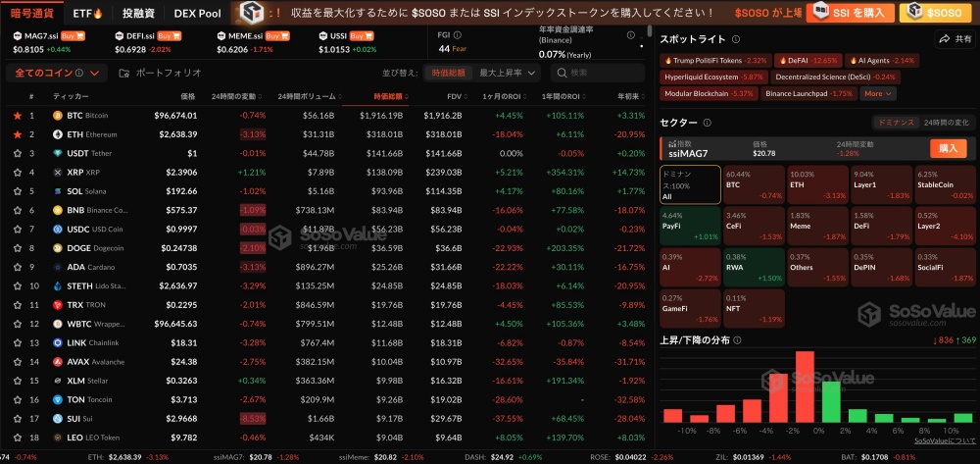Click Buy cart for MEME.ssi

pos(277,36)
